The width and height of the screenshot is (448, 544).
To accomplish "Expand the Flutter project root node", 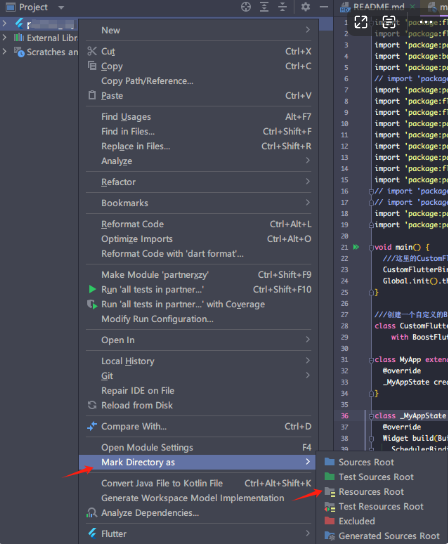I will click(x=5, y=23).
